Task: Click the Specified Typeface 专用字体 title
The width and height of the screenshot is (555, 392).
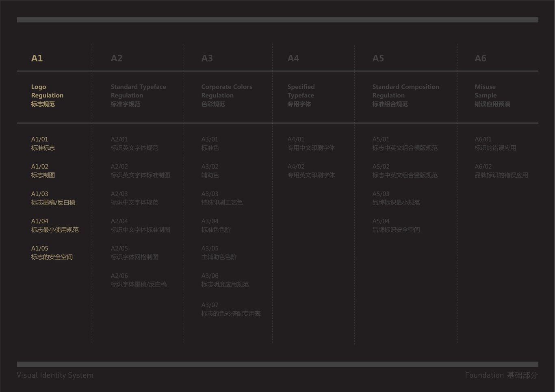Action: click(x=301, y=95)
